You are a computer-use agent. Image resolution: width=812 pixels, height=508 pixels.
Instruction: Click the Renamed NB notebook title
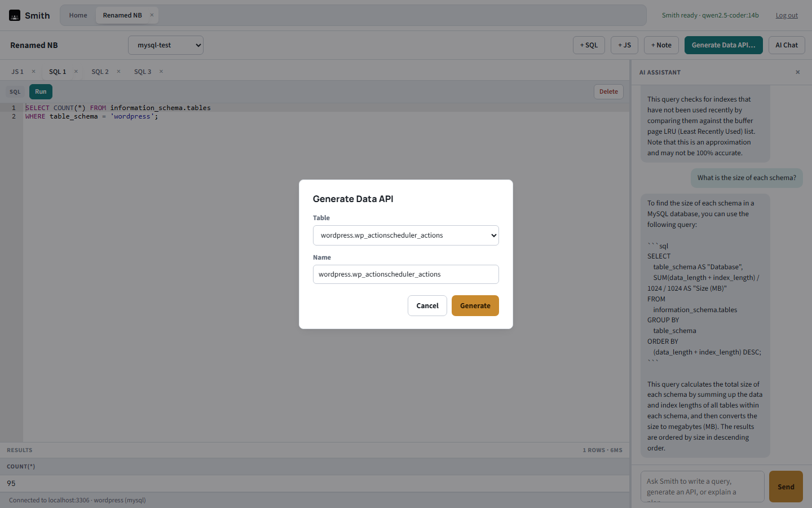click(34, 45)
